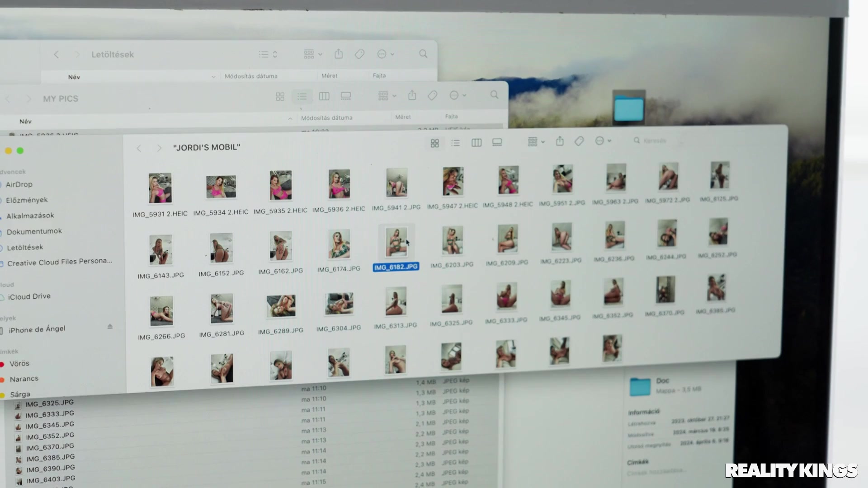
Task: Switch JORDI'S MOBIL window to list view
Action: pyautogui.click(x=455, y=143)
